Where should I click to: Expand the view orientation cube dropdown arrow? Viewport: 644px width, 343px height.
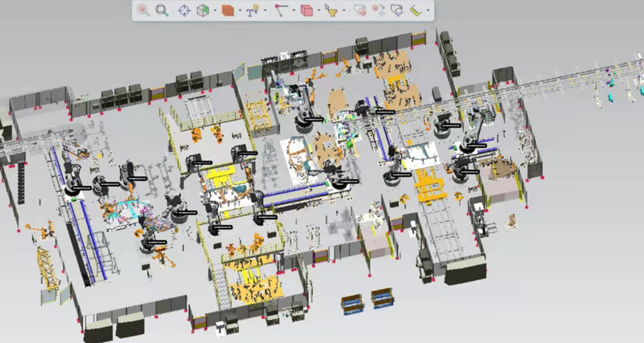(x=215, y=10)
